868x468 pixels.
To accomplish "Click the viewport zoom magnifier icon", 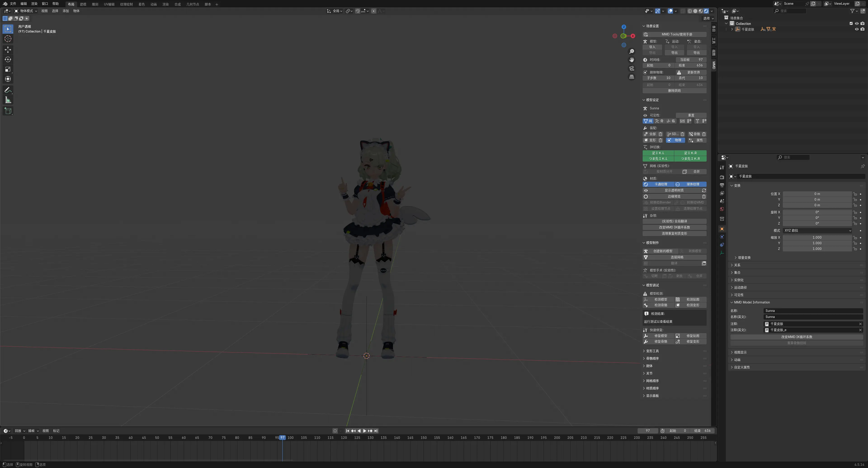I will pos(632,51).
